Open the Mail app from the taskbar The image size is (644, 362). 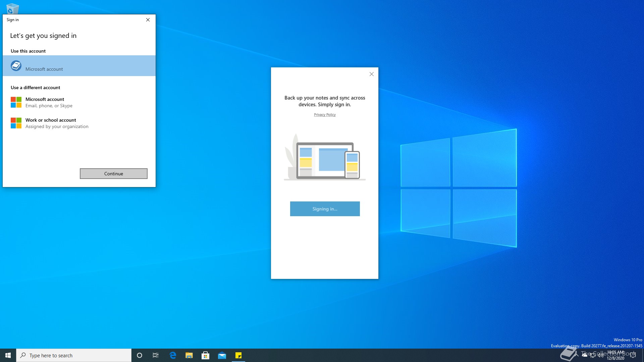pyautogui.click(x=222, y=355)
